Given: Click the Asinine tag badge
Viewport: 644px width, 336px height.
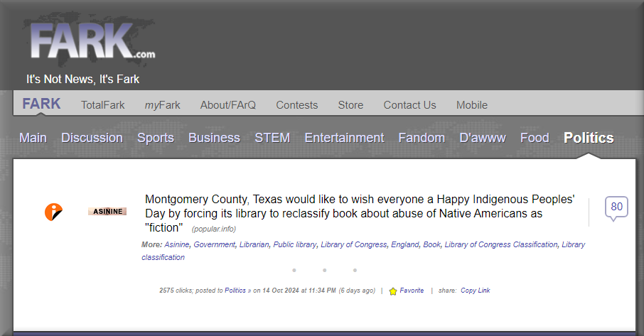Looking at the screenshot, I should (107, 211).
